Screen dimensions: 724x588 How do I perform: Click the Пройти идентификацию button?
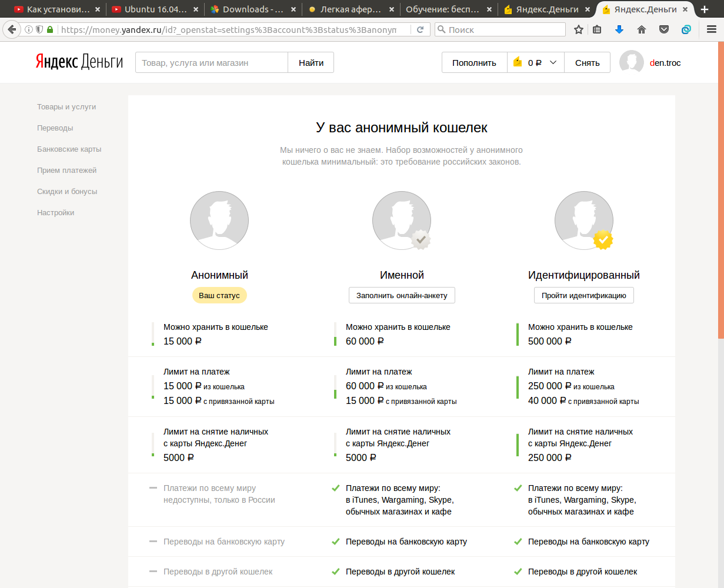584,295
